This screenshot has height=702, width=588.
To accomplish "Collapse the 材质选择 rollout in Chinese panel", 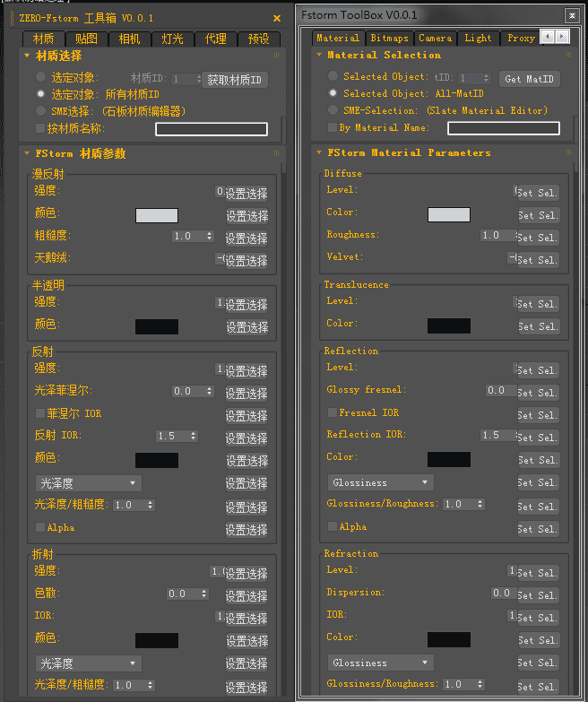I will click(26, 56).
